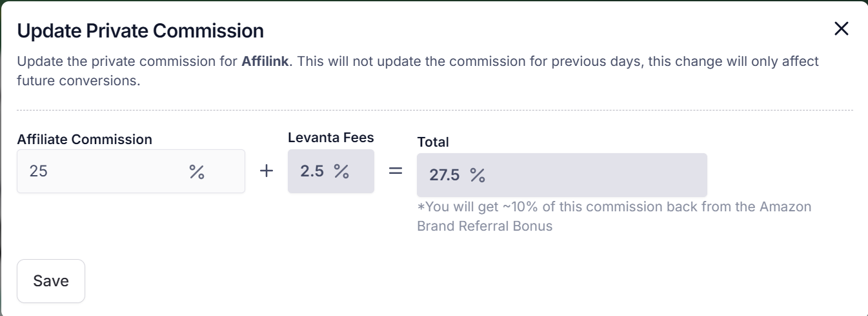Click the Affiliate Commission label
Screen dimensions: 868x316
(x=85, y=140)
